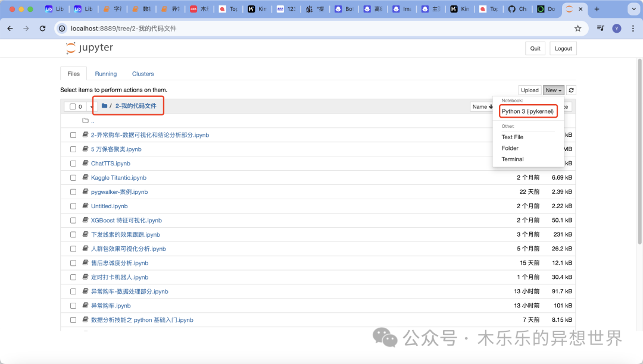Viewport: 643px width, 364px height.
Task: Click the Upload button
Action: pos(529,90)
